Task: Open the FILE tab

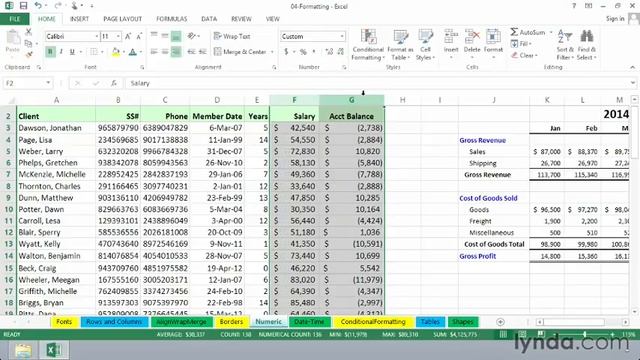Action: coord(15,19)
